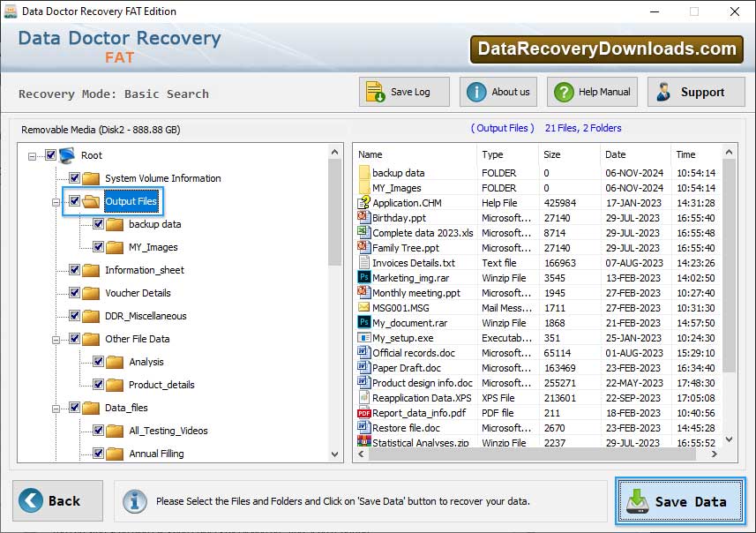Collapse the Data_files tree node
This screenshot has height=533, width=756.
tap(56, 409)
